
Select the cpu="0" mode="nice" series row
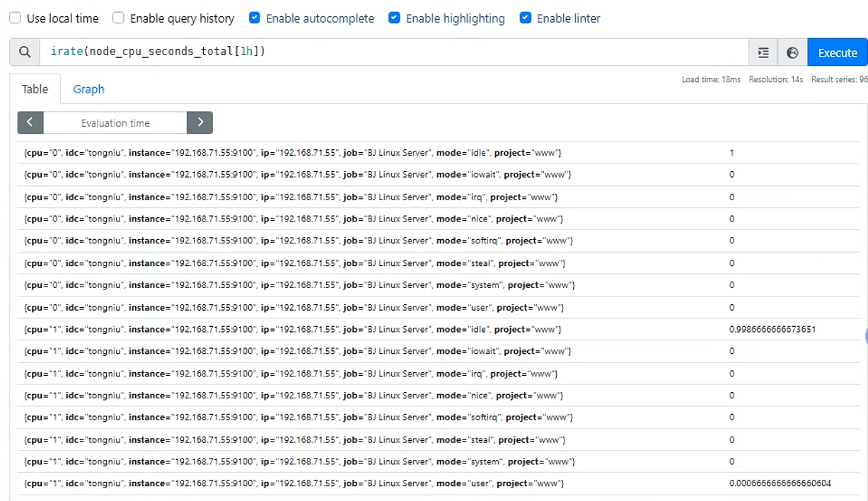point(439,219)
